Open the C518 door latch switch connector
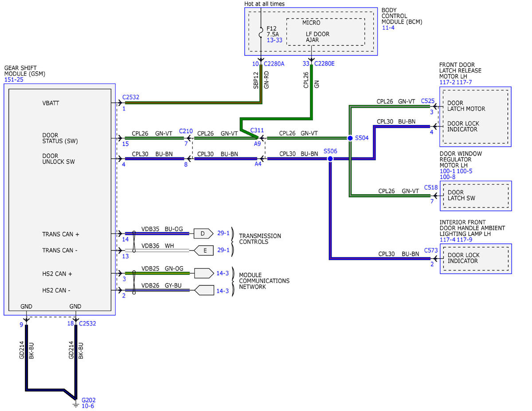Image resolution: width=532 pixels, height=411 pixels. pyautogui.click(x=431, y=188)
